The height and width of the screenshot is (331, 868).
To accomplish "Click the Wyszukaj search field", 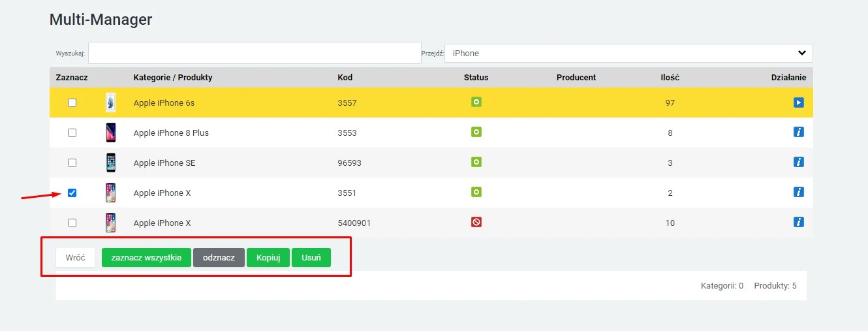I will tap(255, 53).
